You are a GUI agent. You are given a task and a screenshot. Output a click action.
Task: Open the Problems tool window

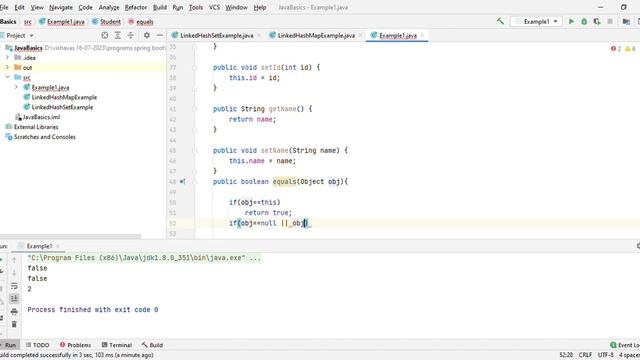click(x=76, y=345)
